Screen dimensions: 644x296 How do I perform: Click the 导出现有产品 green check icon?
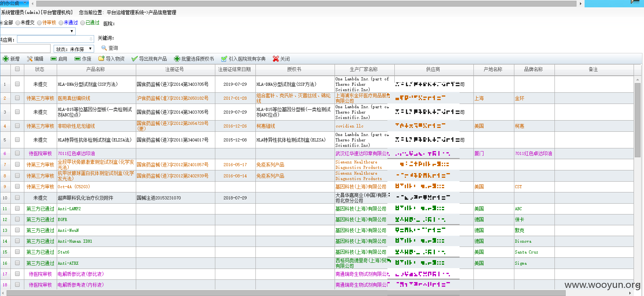coord(134,59)
